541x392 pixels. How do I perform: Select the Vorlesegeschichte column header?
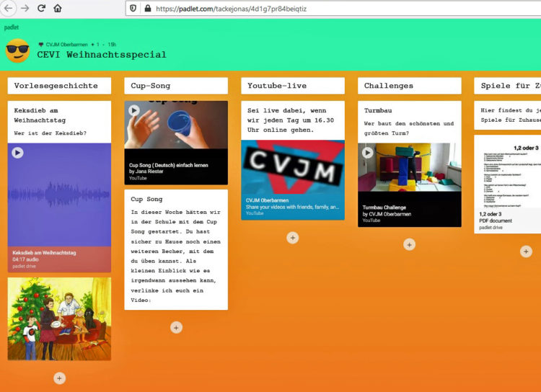59,86
